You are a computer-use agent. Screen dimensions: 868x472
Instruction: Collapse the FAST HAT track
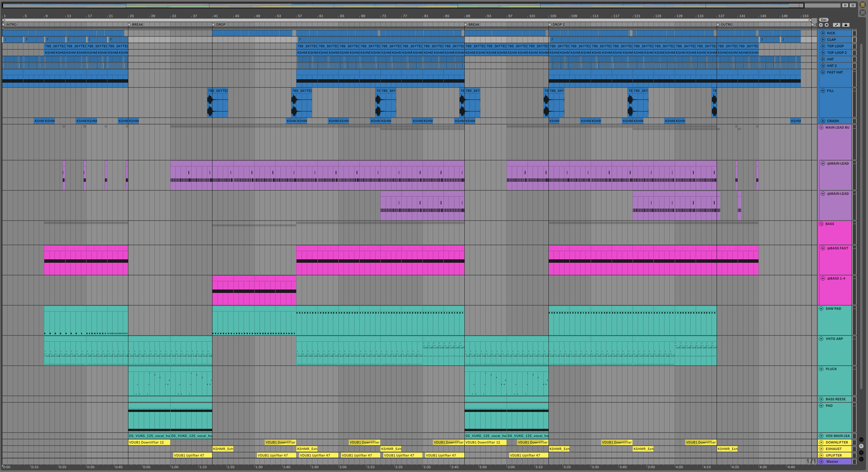[x=823, y=72]
